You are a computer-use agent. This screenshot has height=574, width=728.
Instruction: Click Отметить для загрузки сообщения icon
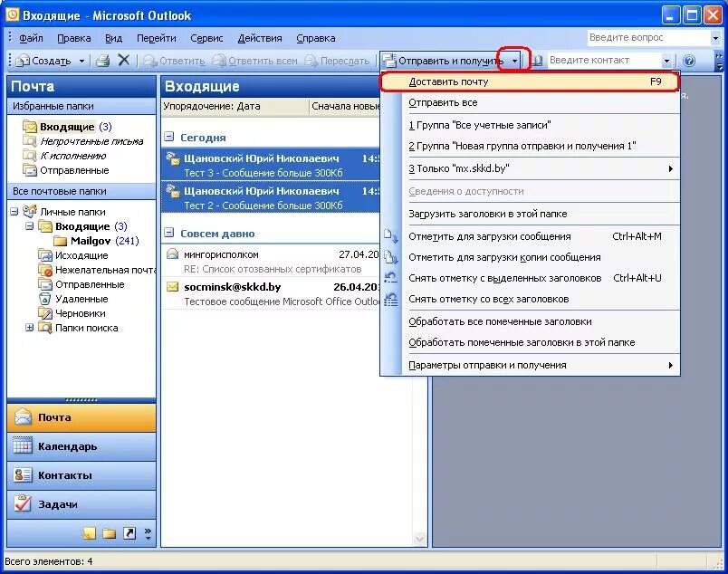pos(391,236)
